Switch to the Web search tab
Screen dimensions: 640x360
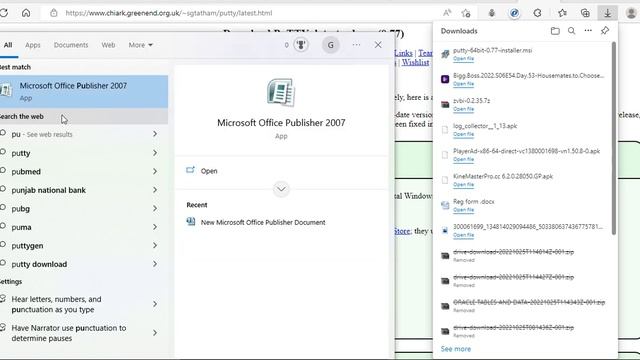108,45
